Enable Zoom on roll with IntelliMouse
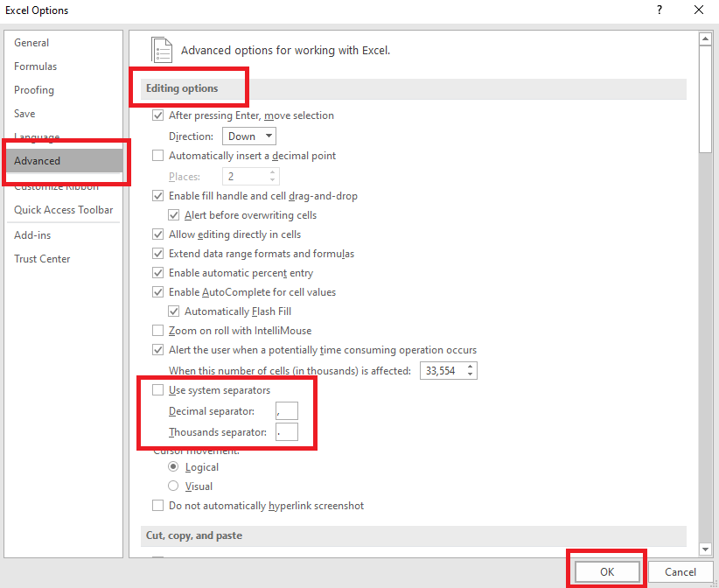Image resolution: width=719 pixels, height=588 pixels. click(x=157, y=331)
